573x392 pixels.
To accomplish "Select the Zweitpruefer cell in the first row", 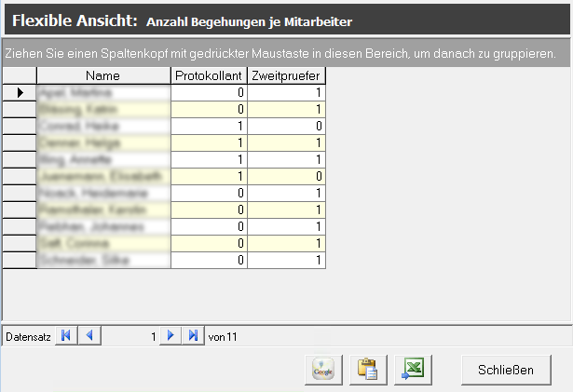I will 287,92.
